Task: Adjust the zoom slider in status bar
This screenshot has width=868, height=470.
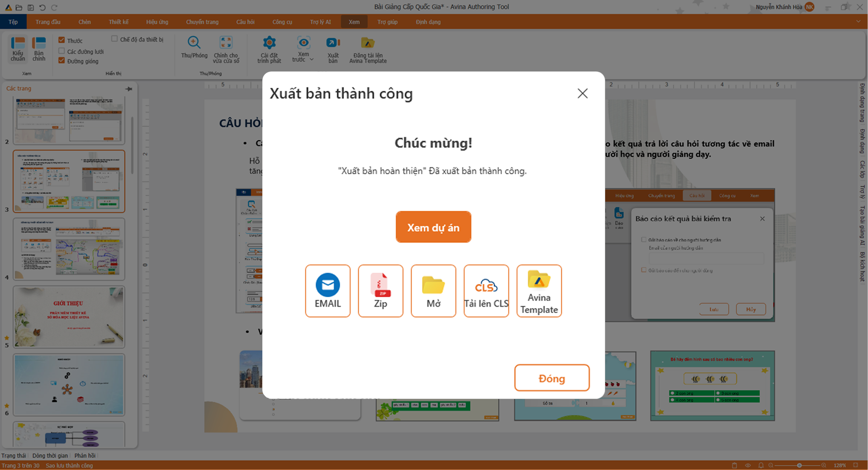Action: pos(799,465)
